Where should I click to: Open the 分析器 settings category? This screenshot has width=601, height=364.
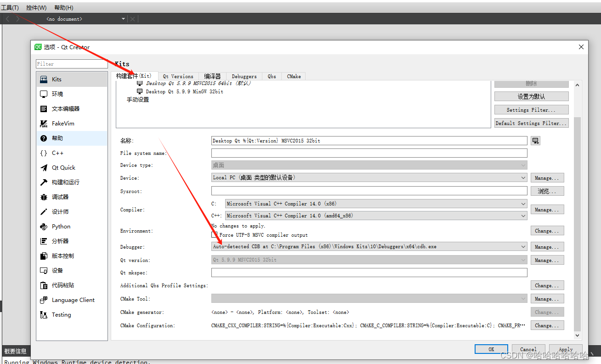pos(72,241)
